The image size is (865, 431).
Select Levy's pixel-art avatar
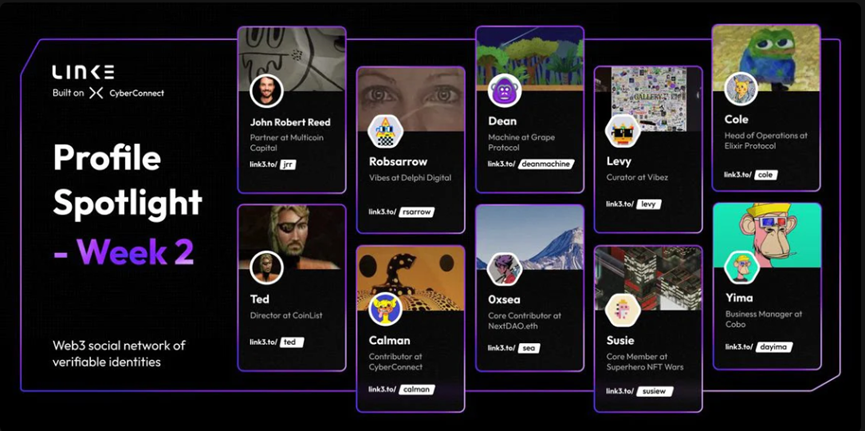(623, 132)
